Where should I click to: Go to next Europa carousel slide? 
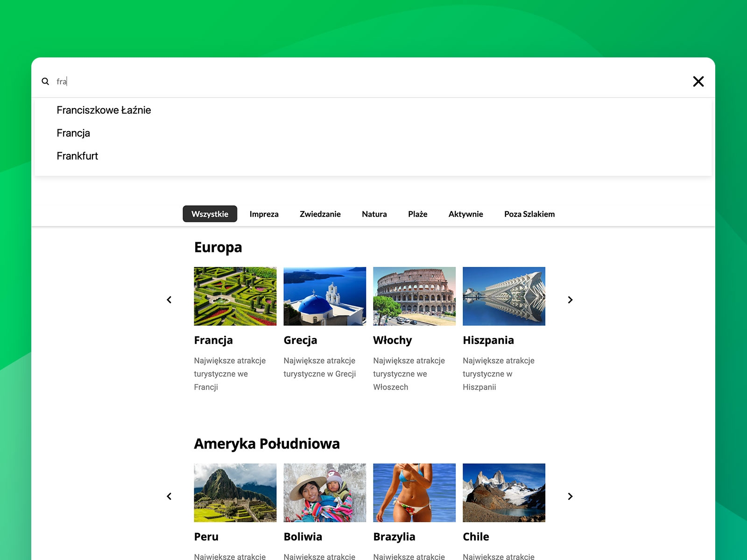pyautogui.click(x=570, y=300)
